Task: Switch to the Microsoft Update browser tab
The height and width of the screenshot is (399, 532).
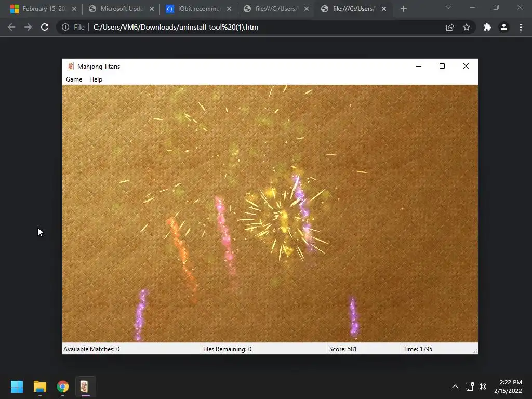Action: click(x=121, y=9)
